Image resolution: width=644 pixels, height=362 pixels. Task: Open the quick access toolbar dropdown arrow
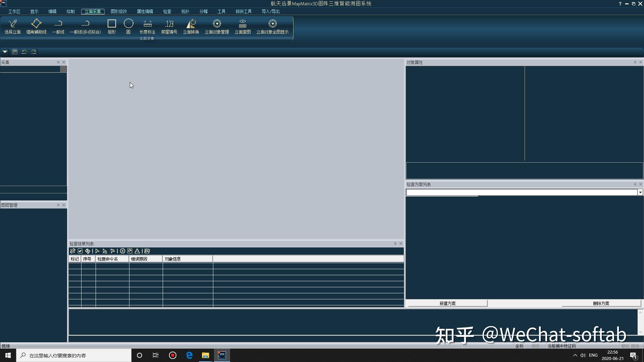[5, 52]
